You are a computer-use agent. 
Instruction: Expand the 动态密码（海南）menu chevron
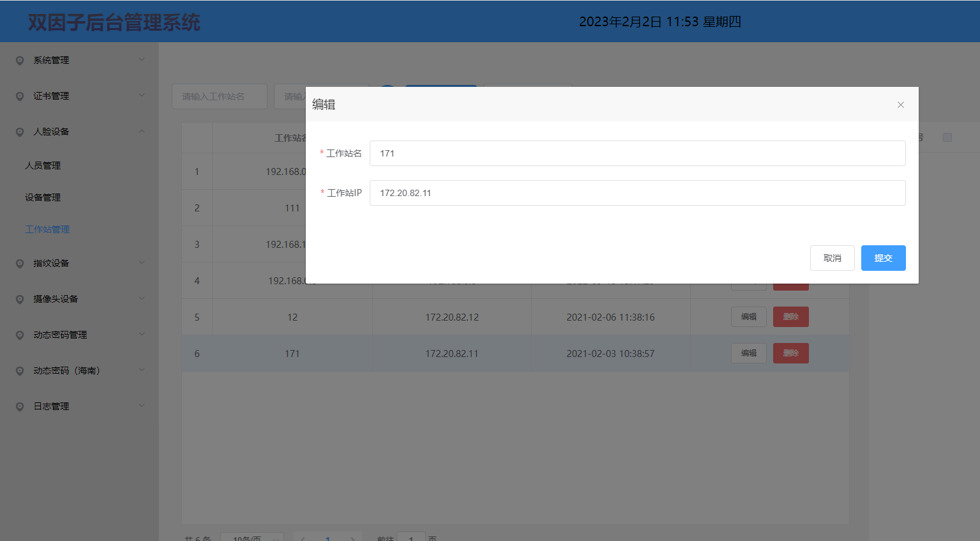pyautogui.click(x=142, y=370)
